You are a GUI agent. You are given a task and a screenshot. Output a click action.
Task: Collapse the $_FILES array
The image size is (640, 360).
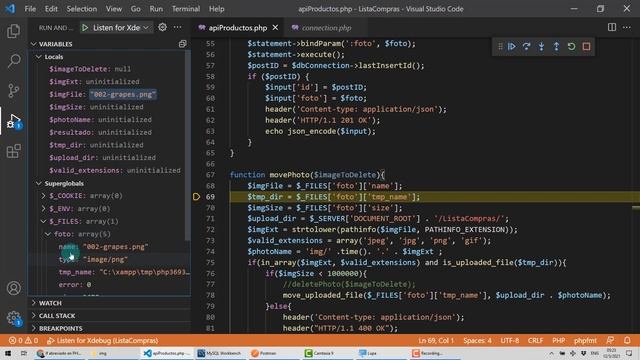coord(44,221)
